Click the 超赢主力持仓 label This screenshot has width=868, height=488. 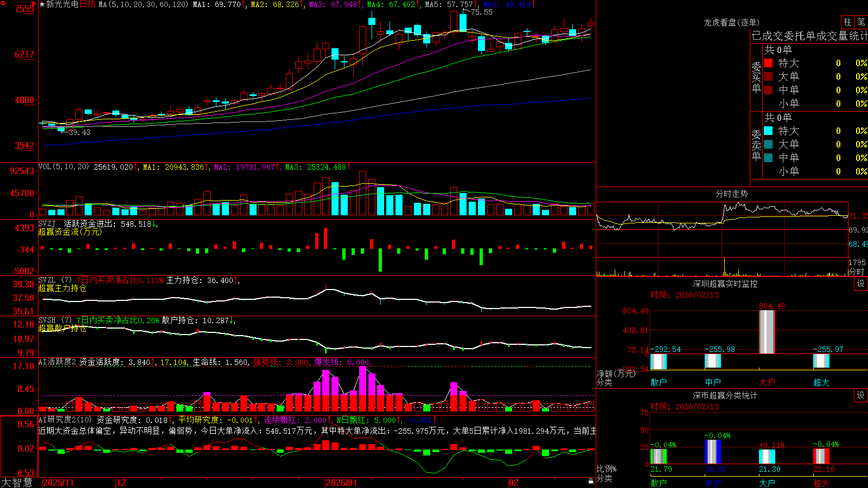(x=62, y=288)
